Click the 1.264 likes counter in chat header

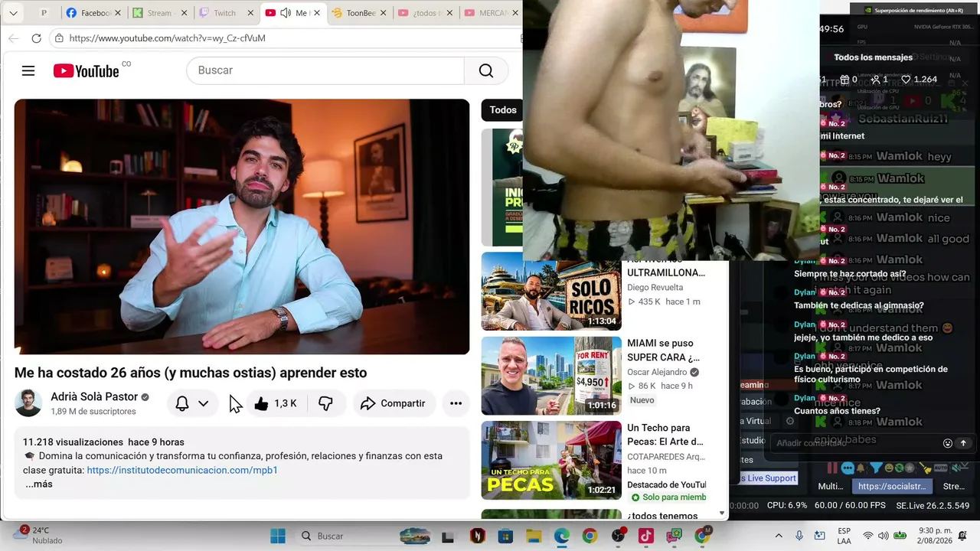[x=919, y=79]
